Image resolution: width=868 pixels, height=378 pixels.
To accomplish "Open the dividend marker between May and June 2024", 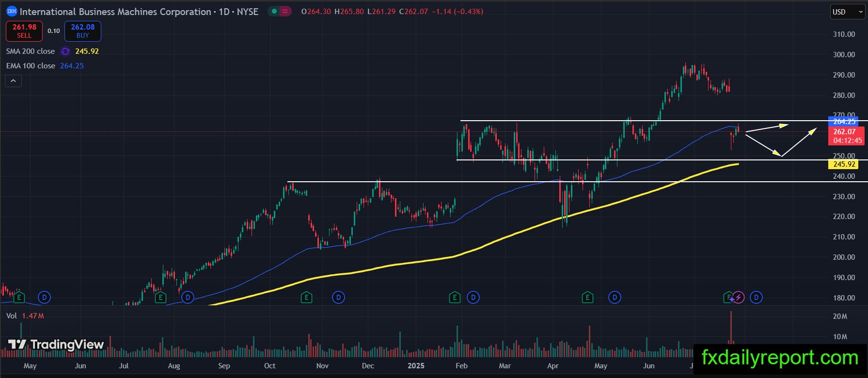I will coord(45,297).
